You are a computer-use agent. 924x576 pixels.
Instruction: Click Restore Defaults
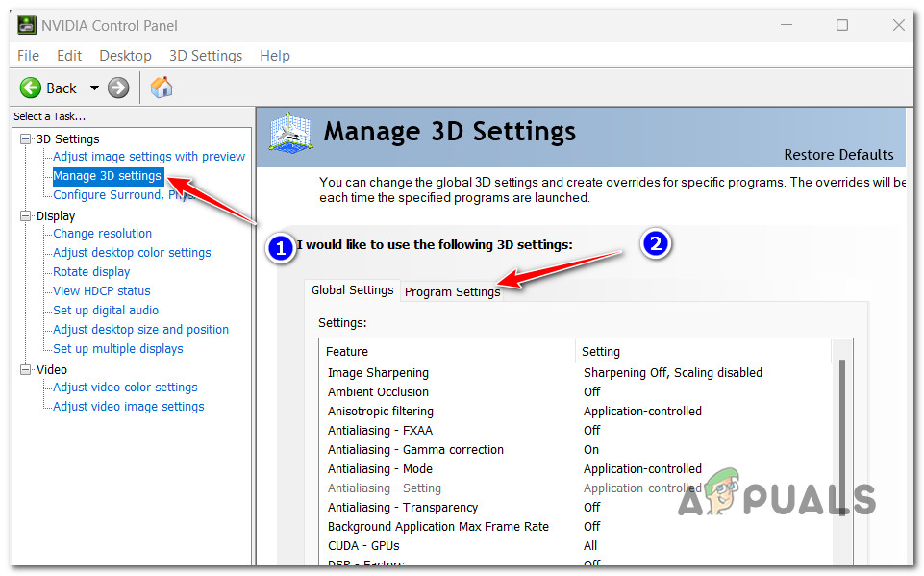click(838, 155)
